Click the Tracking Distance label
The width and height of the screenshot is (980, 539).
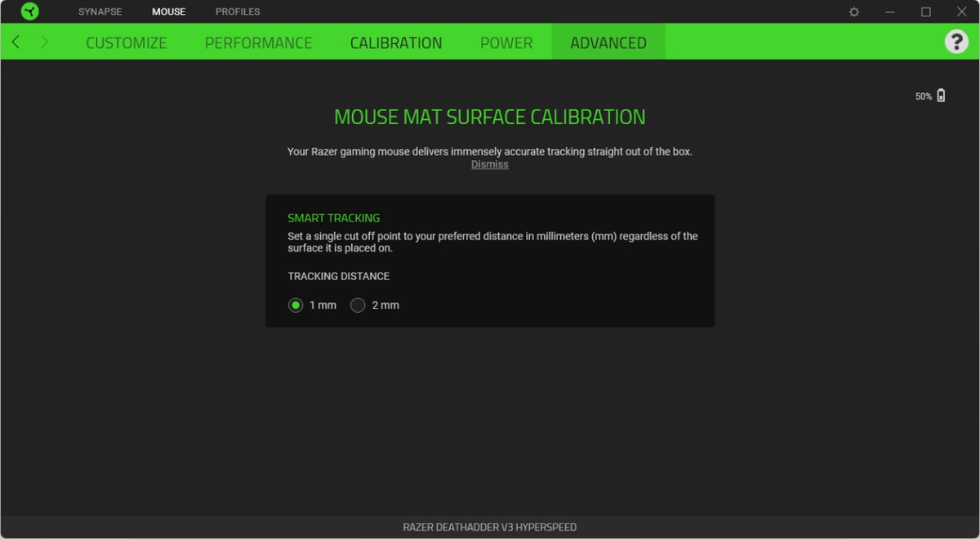click(339, 276)
